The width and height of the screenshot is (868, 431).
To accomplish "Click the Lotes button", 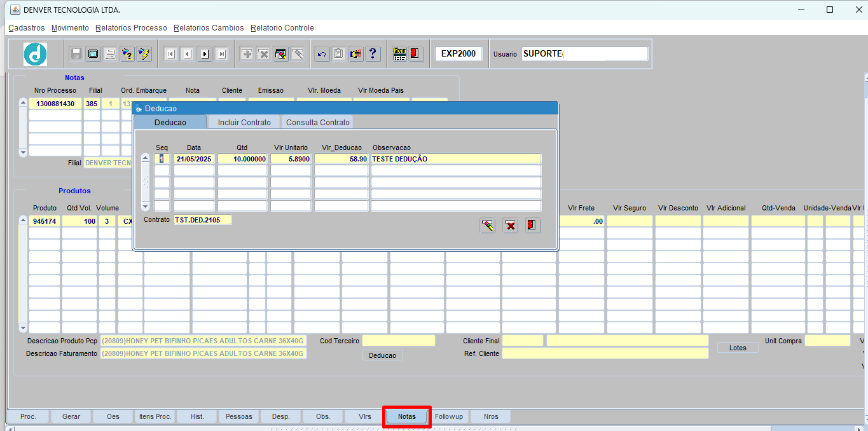I will (x=738, y=348).
